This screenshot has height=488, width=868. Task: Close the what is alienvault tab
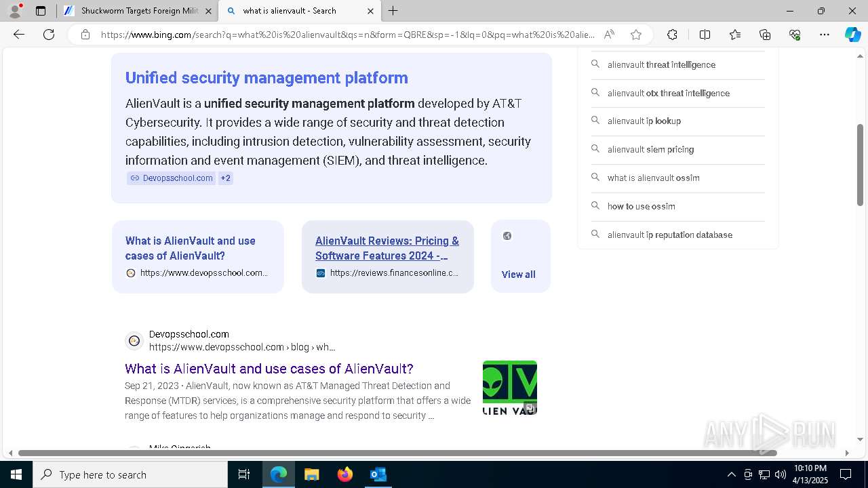coord(370,11)
